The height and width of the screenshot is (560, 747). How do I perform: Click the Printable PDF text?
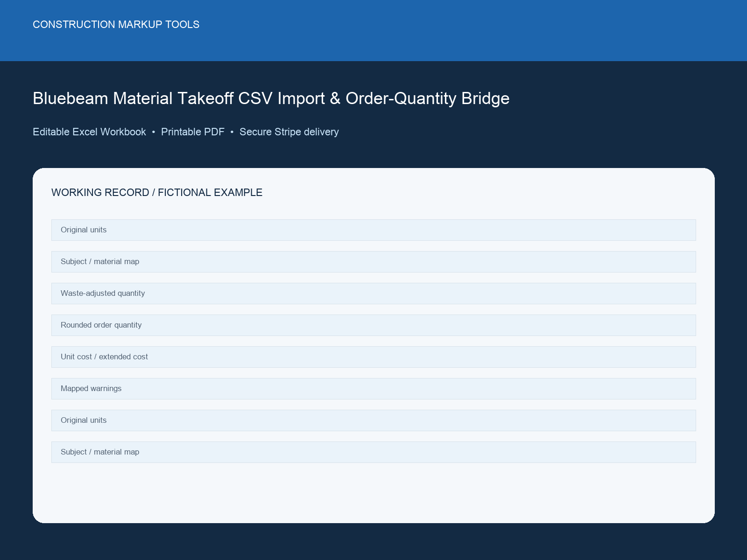[193, 132]
